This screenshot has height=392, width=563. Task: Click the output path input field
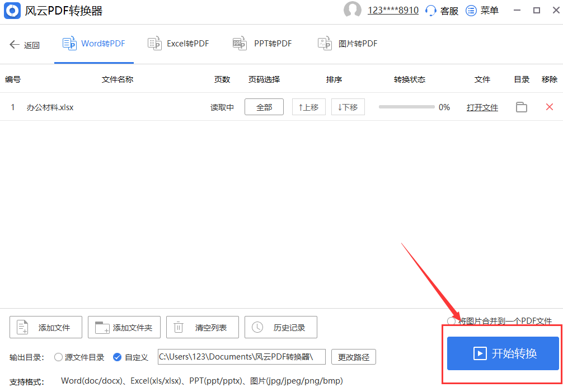pos(242,357)
